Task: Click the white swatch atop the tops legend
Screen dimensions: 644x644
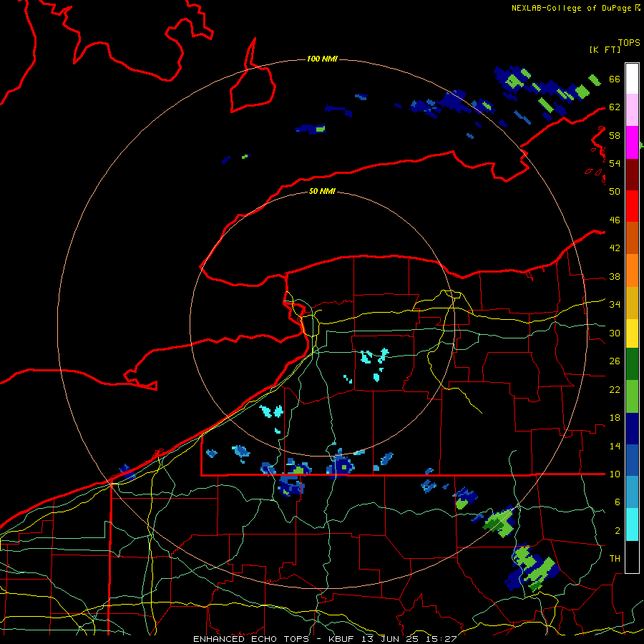Action: click(x=632, y=79)
